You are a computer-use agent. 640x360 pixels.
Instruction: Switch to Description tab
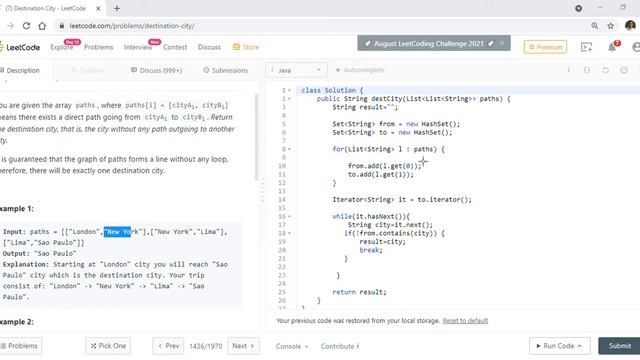[20, 70]
